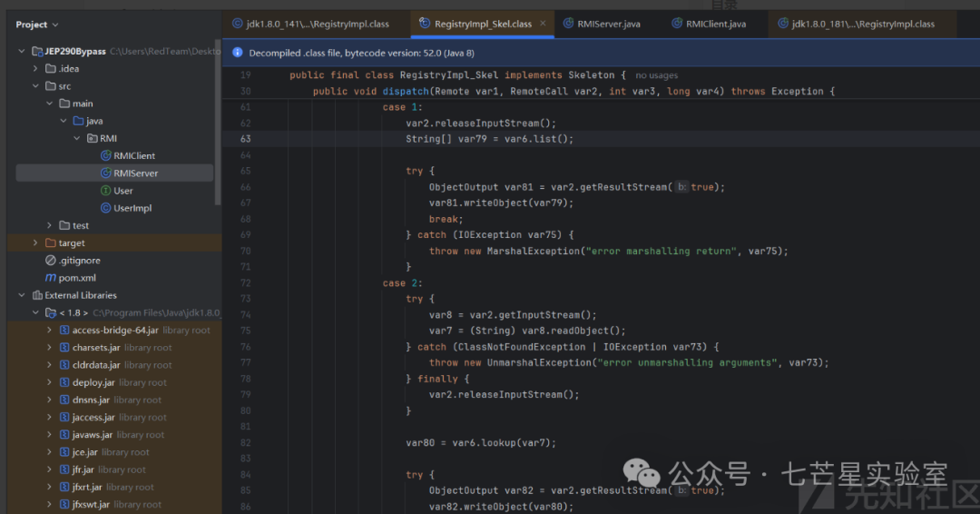The height and width of the screenshot is (514, 980).
Task: Switch to the RMIServer.java tab
Action: click(x=608, y=24)
